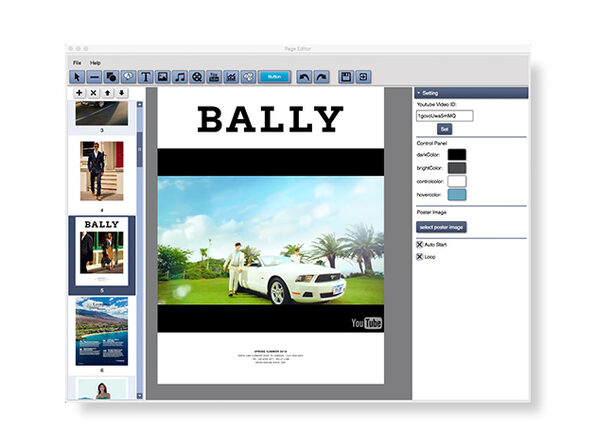Image resolution: width=596 pixels, height=447 pixels.
Task: Choose the line drawing tool
Action: (x=94, y=77)
